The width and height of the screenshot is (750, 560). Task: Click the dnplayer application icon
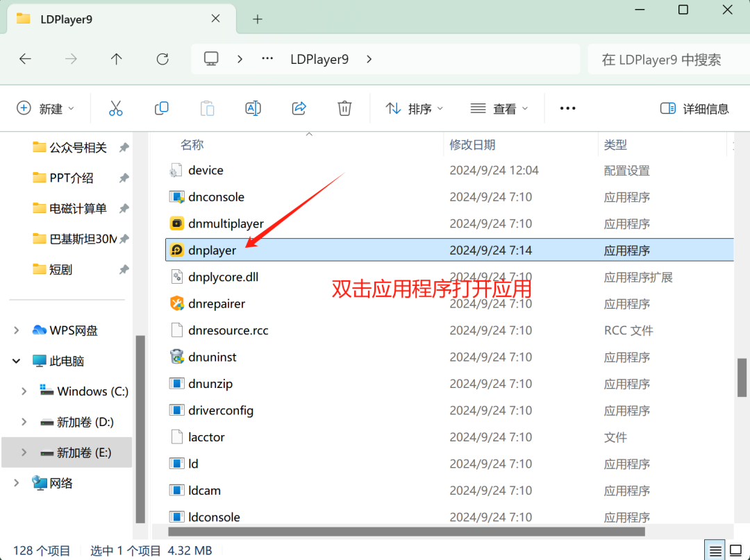pos(177,250)
